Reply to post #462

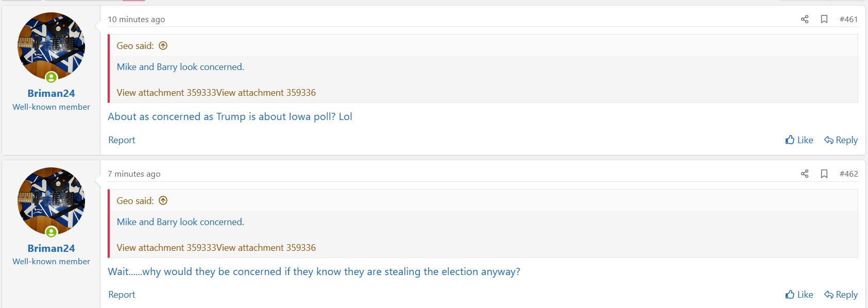tap(841, 294)
